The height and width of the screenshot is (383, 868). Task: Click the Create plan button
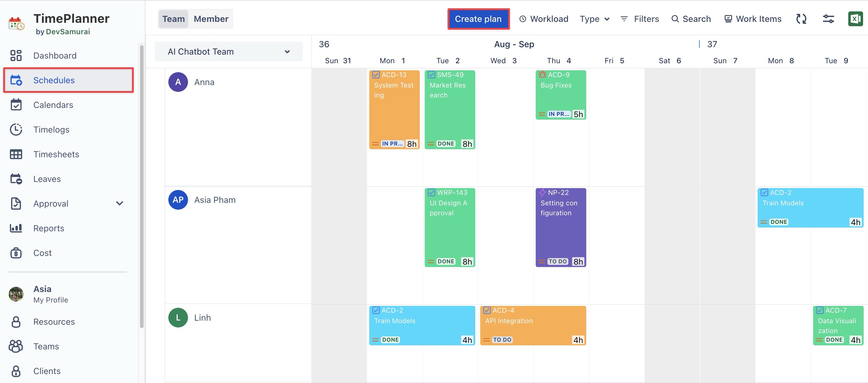coord(478,19)
